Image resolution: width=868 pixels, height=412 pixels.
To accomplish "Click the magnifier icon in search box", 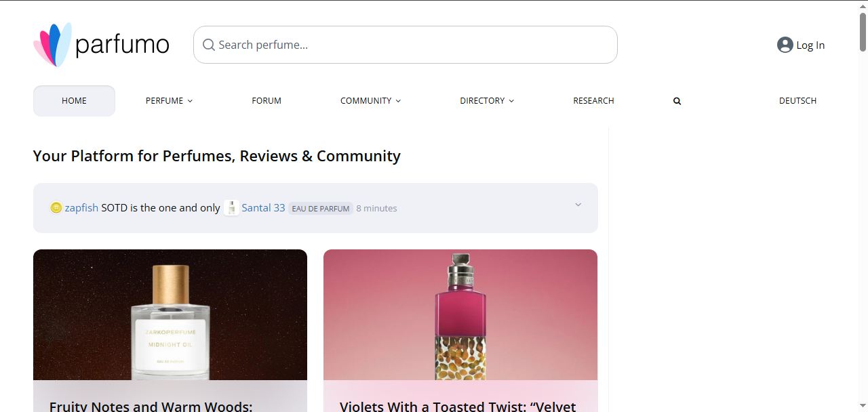I will pyautogui.click(x=209, y=45).
